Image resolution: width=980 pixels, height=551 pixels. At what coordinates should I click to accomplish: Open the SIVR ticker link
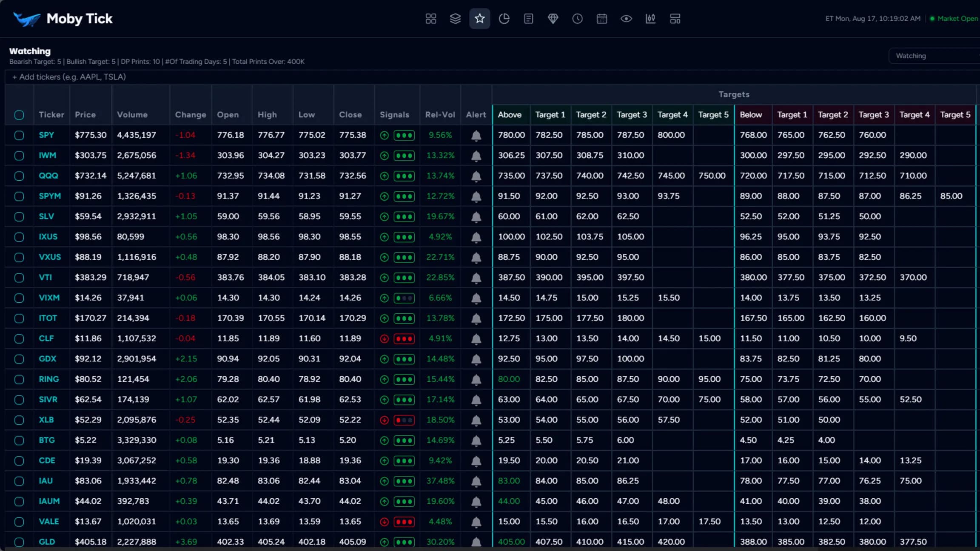(48, 400)
